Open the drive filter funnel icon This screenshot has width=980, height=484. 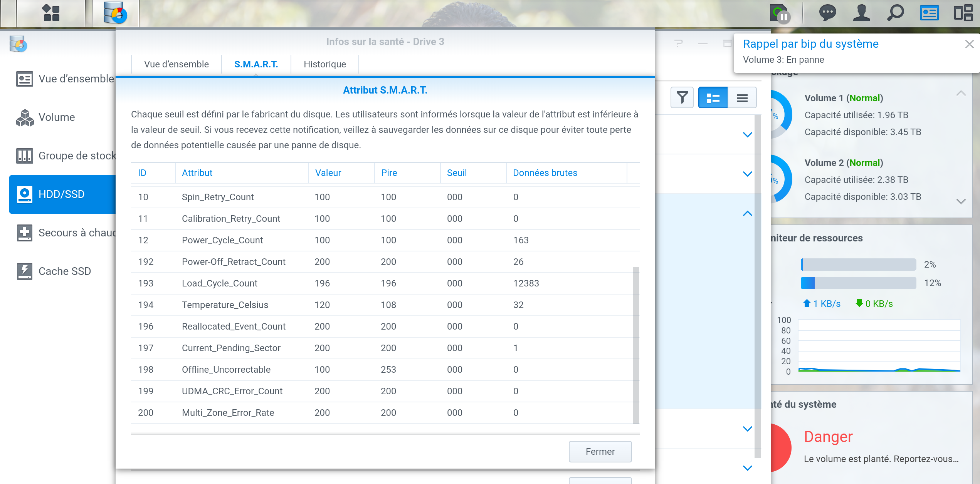pyautogui.click(x=682, y=98)
